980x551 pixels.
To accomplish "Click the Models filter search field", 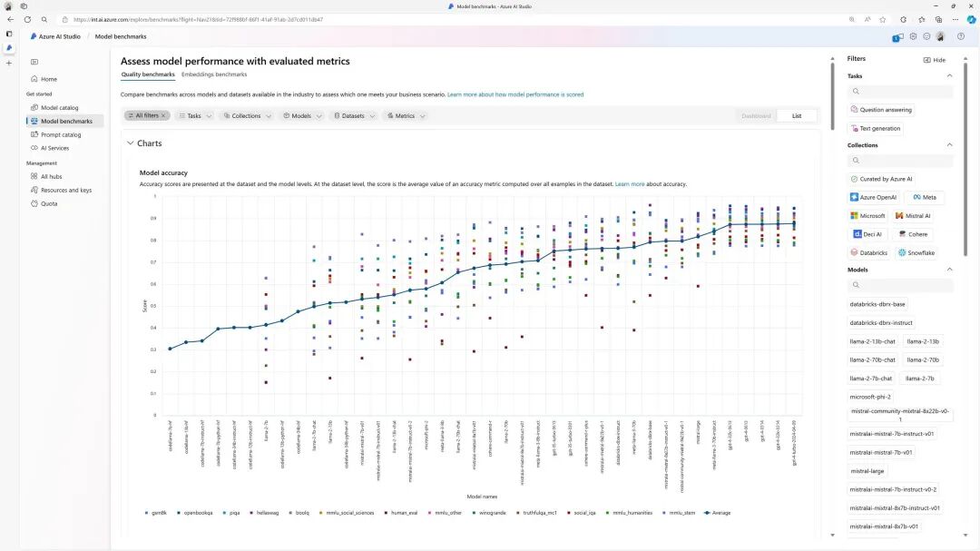I will coord(900,285).
